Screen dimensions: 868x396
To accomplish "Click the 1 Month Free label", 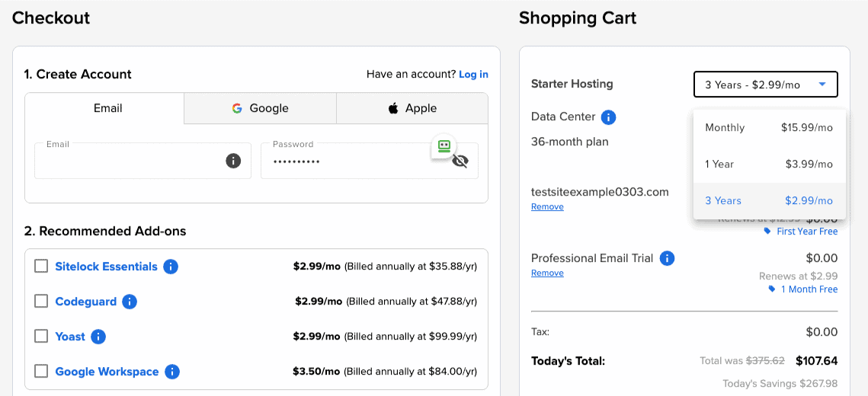I will pyautogui.click(x=809, y=289).
